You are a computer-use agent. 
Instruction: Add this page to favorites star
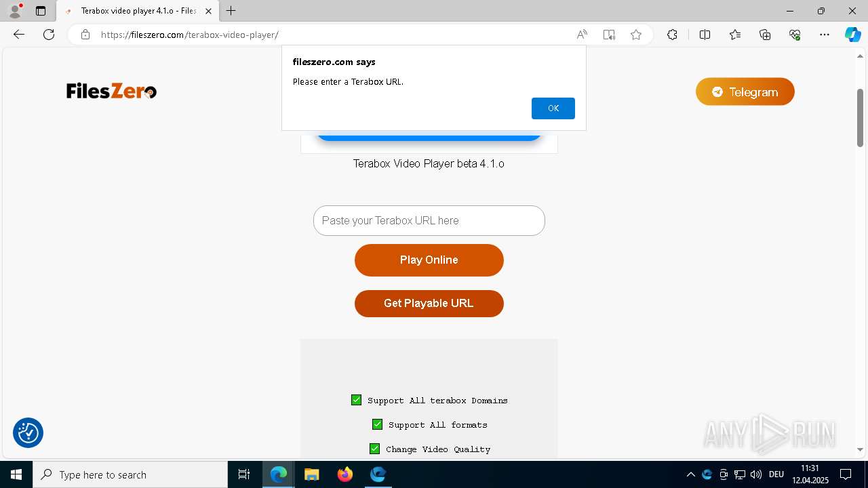[x=636, y=35]
